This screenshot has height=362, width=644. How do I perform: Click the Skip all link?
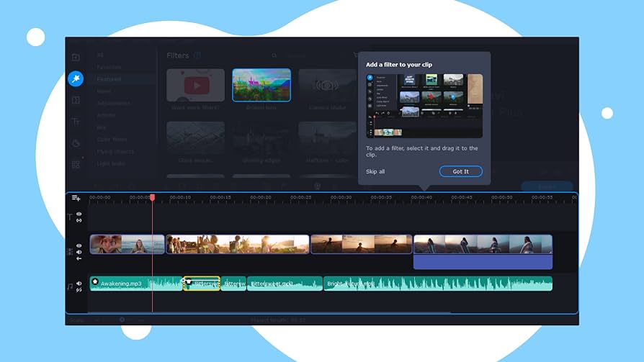[x=375, y=171]
